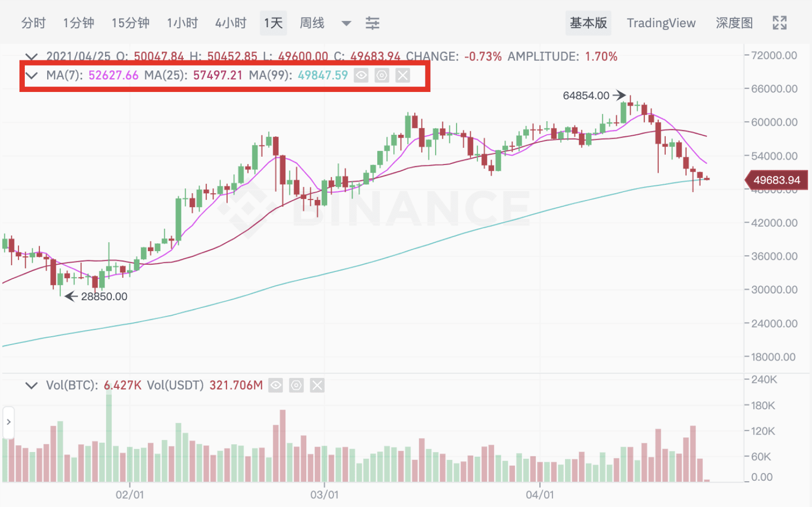The width and height of the screenshot is (812, 507).
Task: Toggle MA indicator visibility eye icon
Action: (361, 75)
